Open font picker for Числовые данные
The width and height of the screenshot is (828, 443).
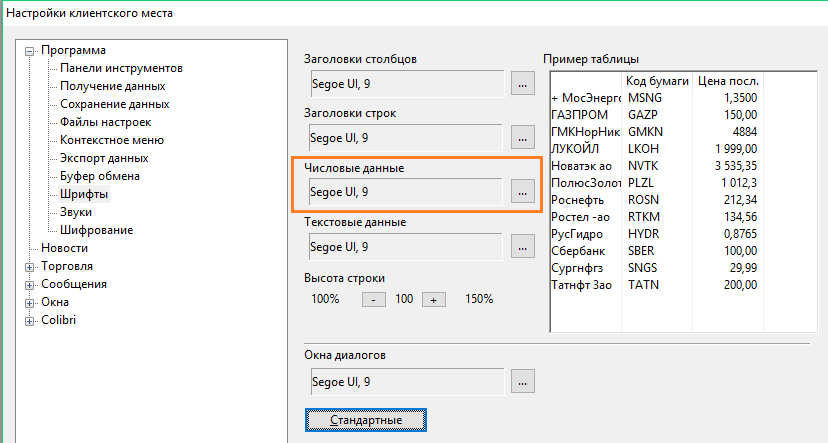coord(523,192)
